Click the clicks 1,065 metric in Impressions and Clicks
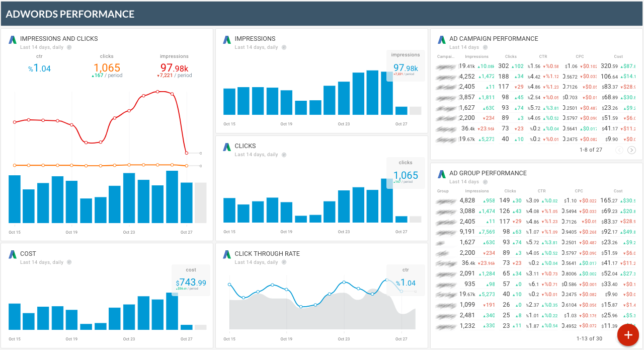Viewport: 644px width, 350px height. coord(107,67)
